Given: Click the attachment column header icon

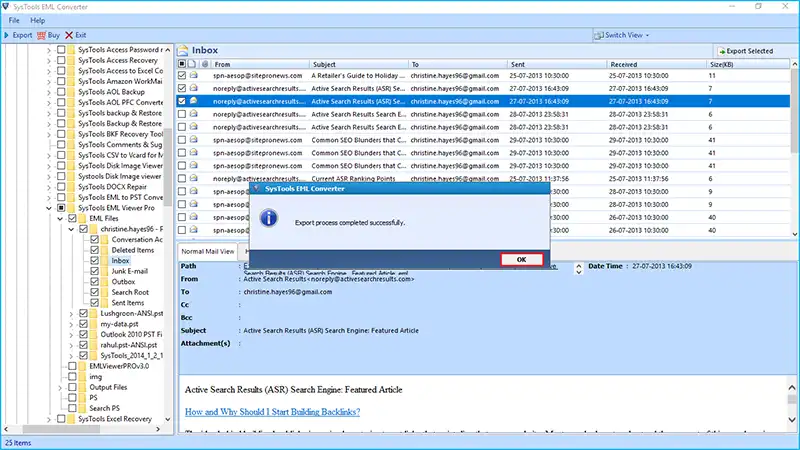Looking at the screenshot, I should pyautogui.click(x=205, y=64).
